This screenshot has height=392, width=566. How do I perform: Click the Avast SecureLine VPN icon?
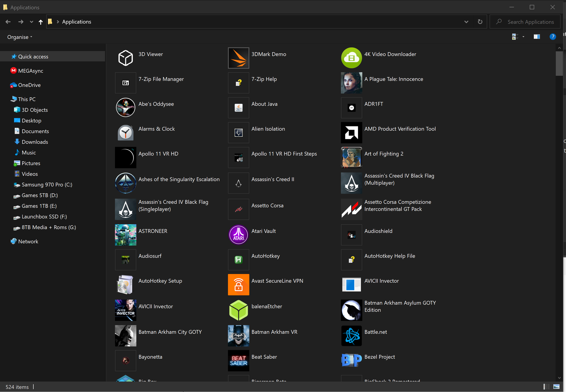pyautogui.click(x=238, y=285)
